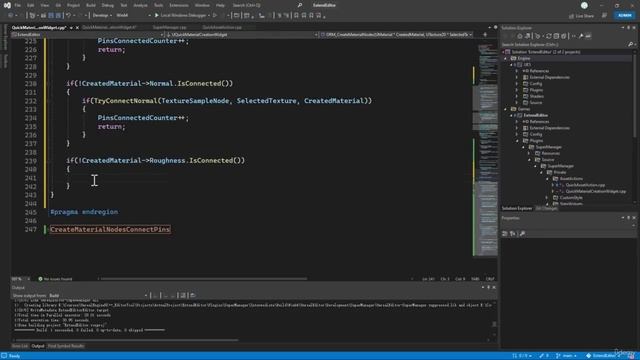This screenshot has height=360, width=640.
Task: Switch to Find Symbol Results tab
Action: (66, 346)
